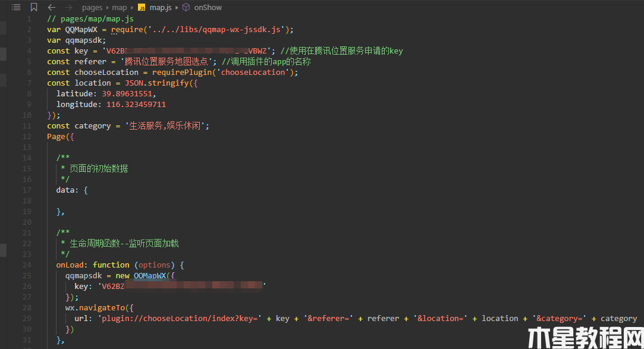This screenshot has width=644, height=349.
Task: Click the comment '页面的初始数据'
Action: click(99, 168)
